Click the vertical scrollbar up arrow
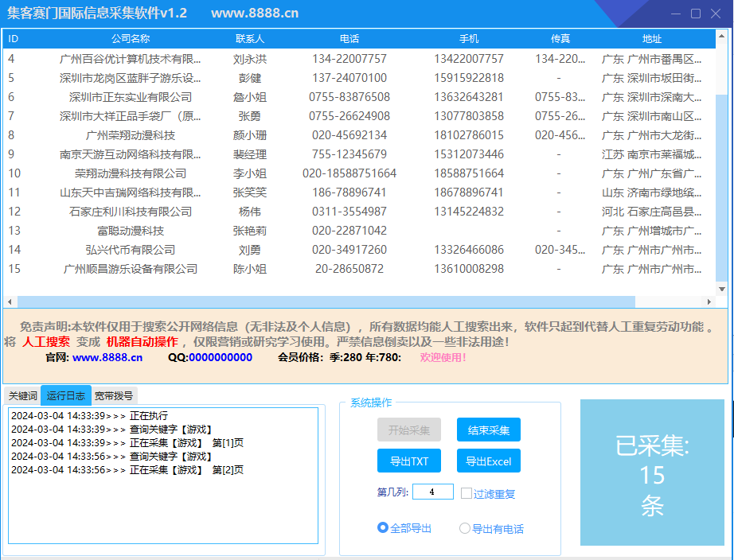The image size is (734, 560). pyautogui.click(x=721, y=37)
